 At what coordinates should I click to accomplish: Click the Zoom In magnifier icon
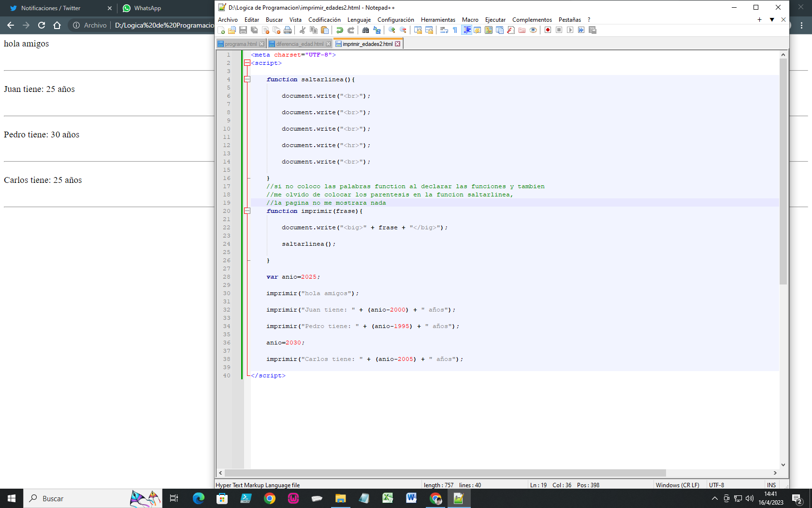(x=392, y=30)
